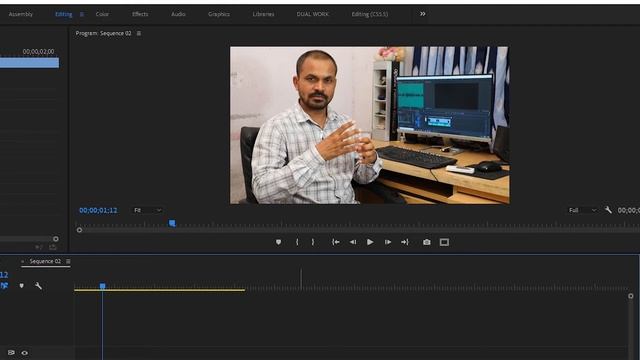Switch to the Assembly workspace

[20, 14]
